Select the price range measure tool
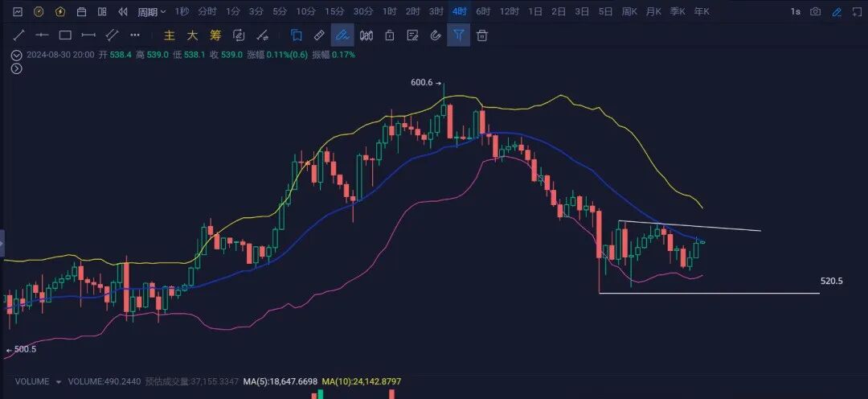868x399 pixels. [88, 35]
